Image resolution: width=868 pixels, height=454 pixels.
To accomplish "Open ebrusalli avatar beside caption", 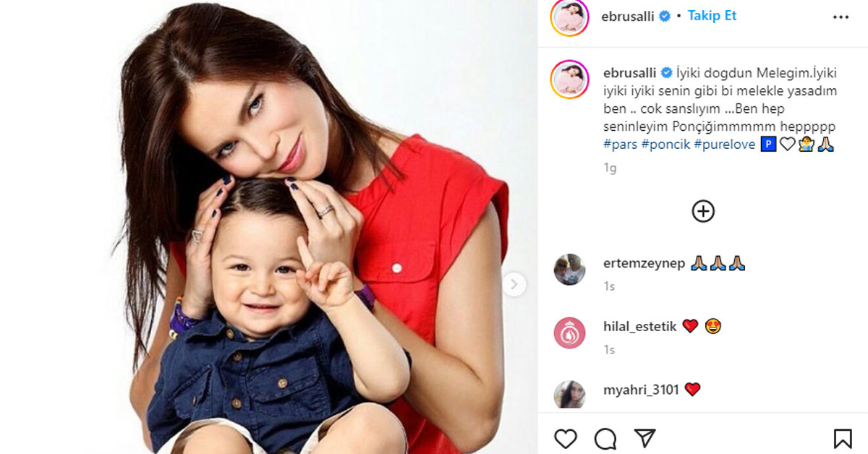I will pyautogui.click(x=569, y=80).
